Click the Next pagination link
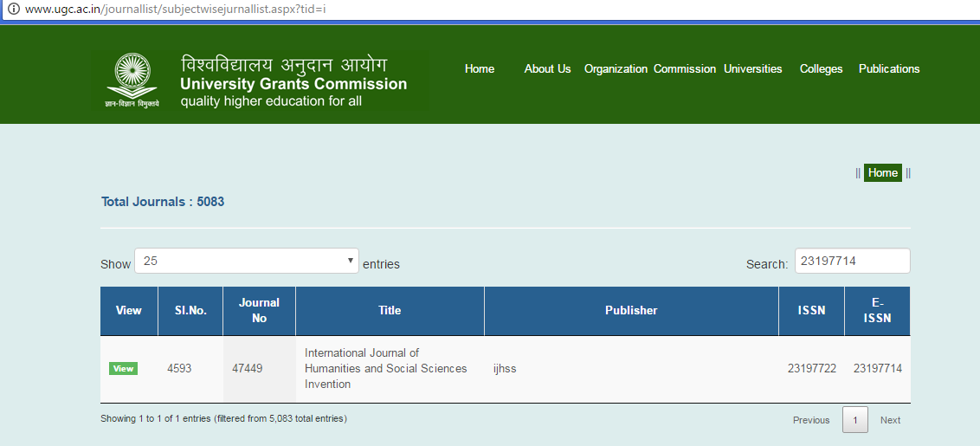The image size is (980, 446). [890, 420]
